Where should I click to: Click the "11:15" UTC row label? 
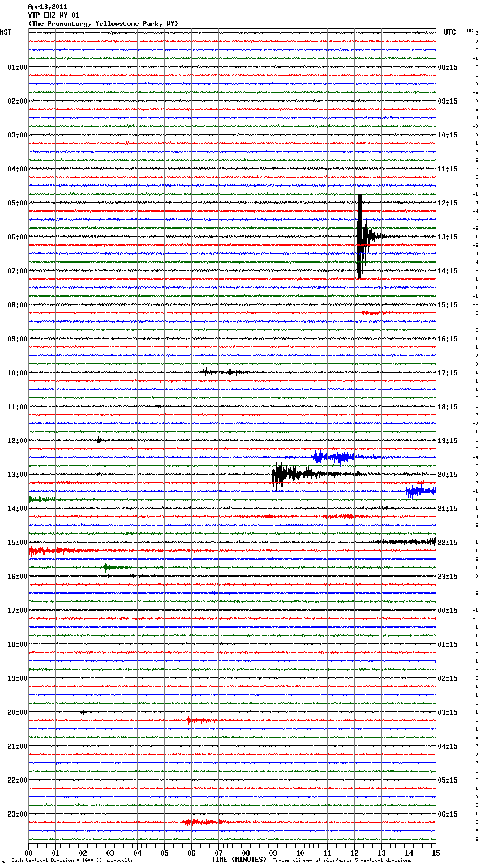coord(448,169)
